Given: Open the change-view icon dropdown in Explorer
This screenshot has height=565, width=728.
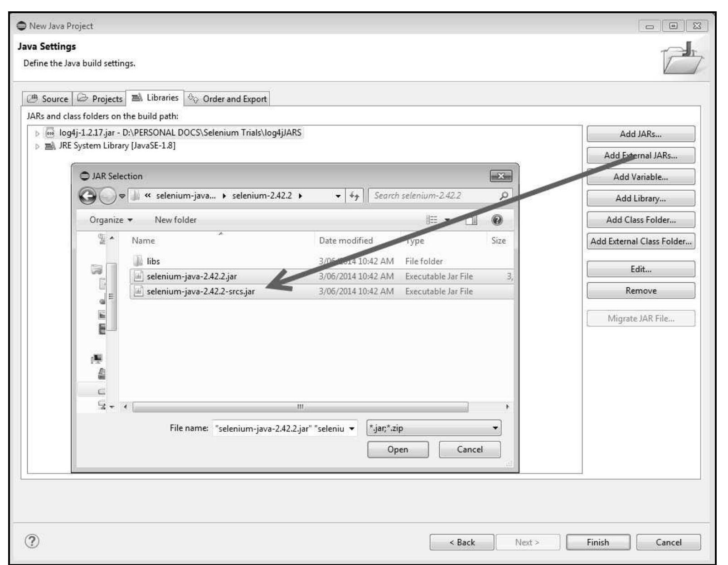Looking at the screenshot, I should [x=447, y=220].
